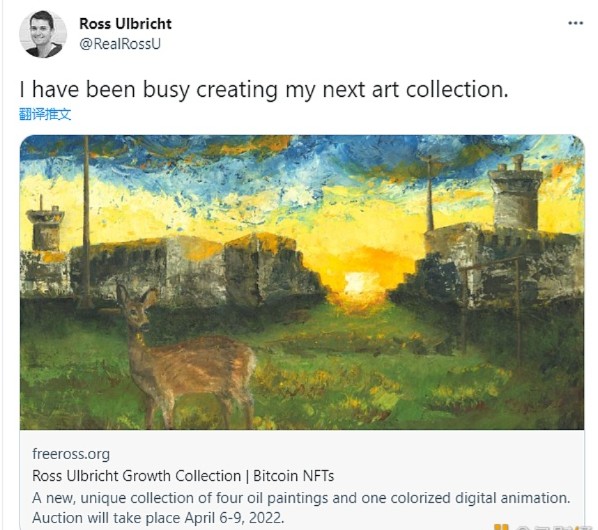
Task: Click the tweet text about next art collection
Action: tap(264, 90)
